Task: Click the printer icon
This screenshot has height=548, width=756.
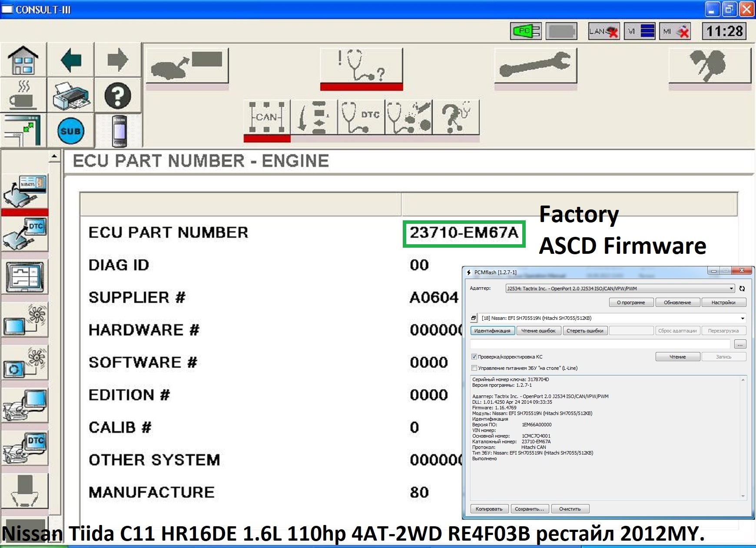Action: pos(71,96)
